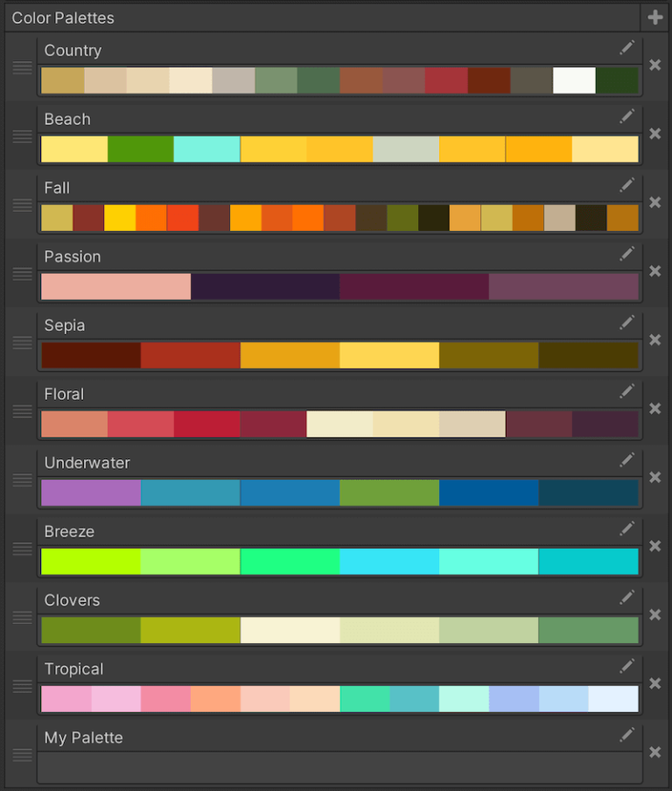Screen dimensions: 672x791
Task: Pick the lime yellow-green swatch in Breeze
Action: tap(91, 562)
